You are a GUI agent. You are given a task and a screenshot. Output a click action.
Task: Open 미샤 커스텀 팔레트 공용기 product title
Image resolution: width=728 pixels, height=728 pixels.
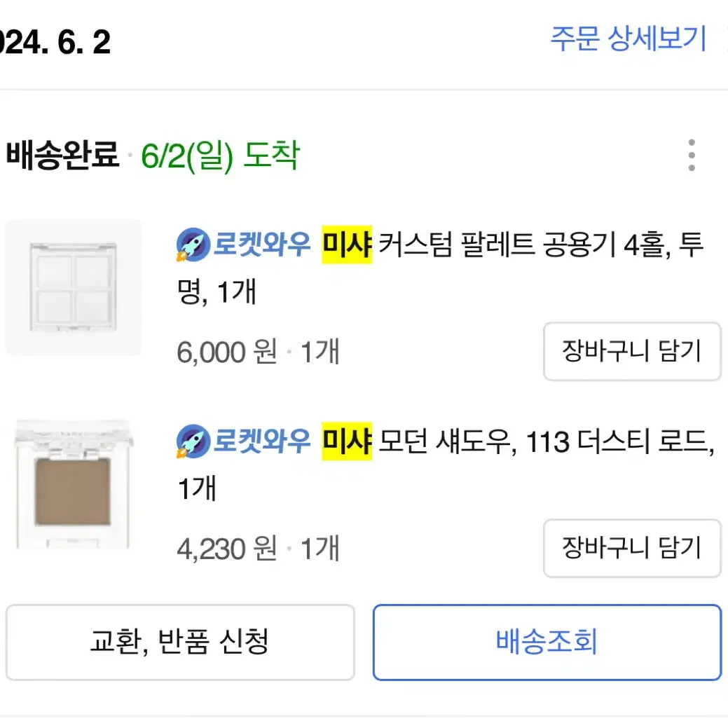[x=440, y=268]
